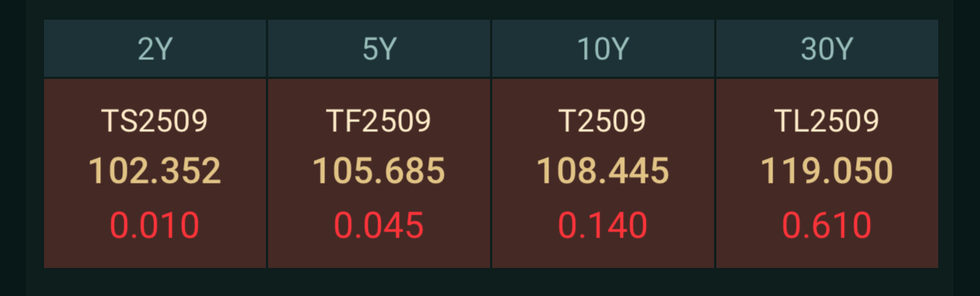Open the 30Y futures quote tile background
The image size is (980, 296).
[827, 173]
